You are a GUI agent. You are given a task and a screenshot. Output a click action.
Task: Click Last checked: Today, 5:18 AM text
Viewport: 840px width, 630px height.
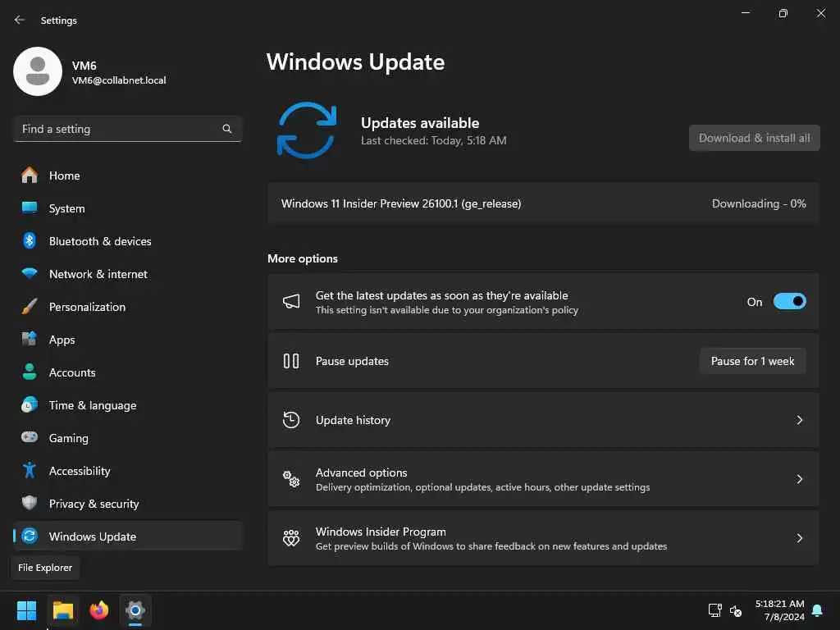tap(433, 140)
